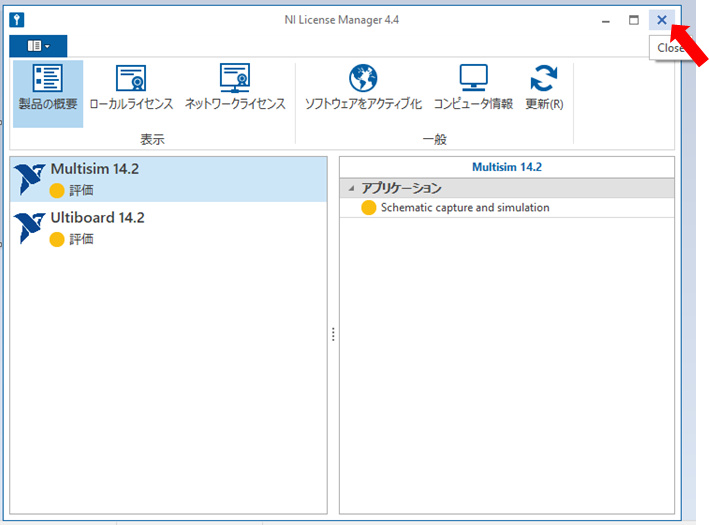
Task: Show コンピュータ情報 computer information
Action: click(x=473, y=87)
